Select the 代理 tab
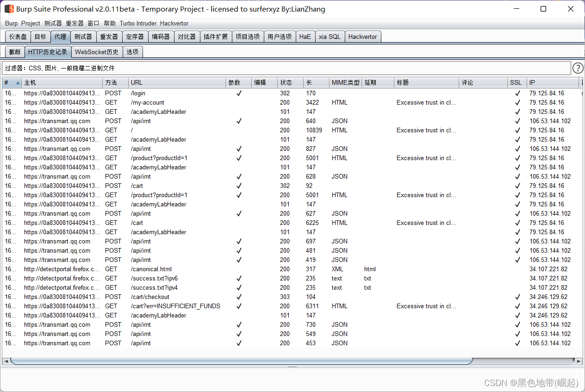 coord(60,37)
